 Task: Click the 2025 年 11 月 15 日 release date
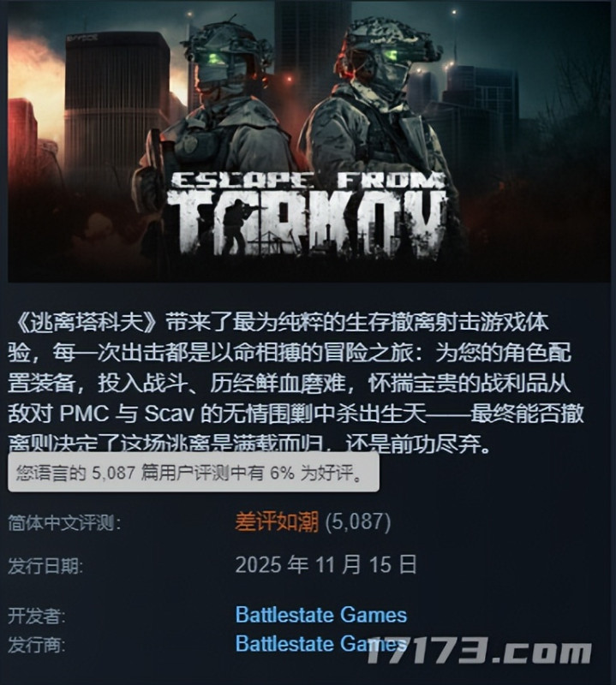(x=326, y=564)
